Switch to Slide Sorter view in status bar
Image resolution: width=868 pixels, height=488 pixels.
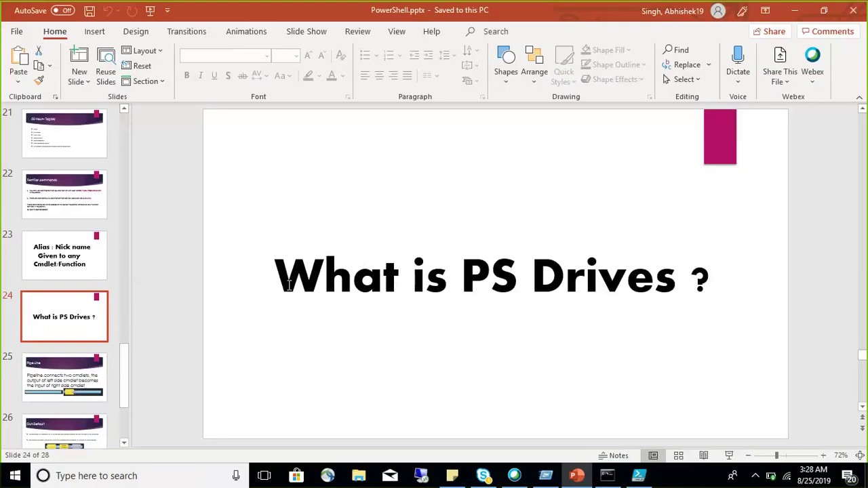[678, 455]
